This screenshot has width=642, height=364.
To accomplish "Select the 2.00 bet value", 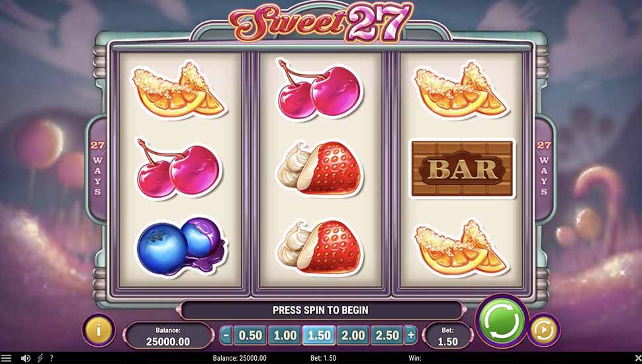I will 353,336.
